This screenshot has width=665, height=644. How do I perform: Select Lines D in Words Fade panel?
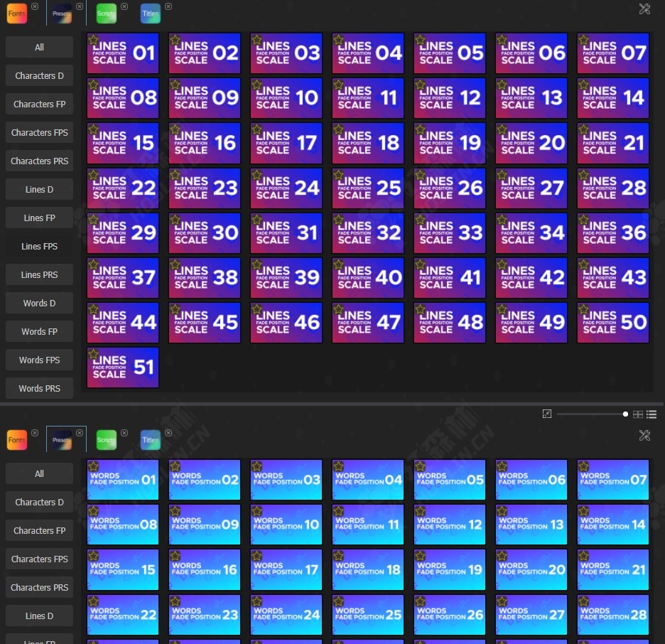click(x=40, y=616)
